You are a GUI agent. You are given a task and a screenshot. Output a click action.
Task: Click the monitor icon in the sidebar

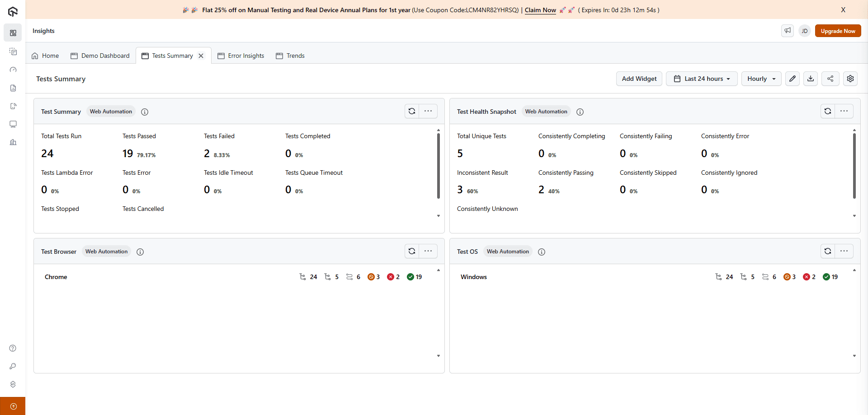(x=13, y=124)
